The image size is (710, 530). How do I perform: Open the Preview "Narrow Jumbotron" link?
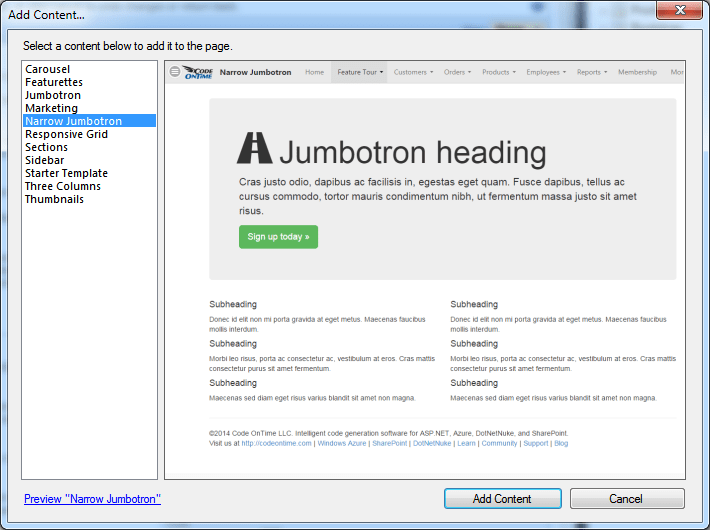92,499
